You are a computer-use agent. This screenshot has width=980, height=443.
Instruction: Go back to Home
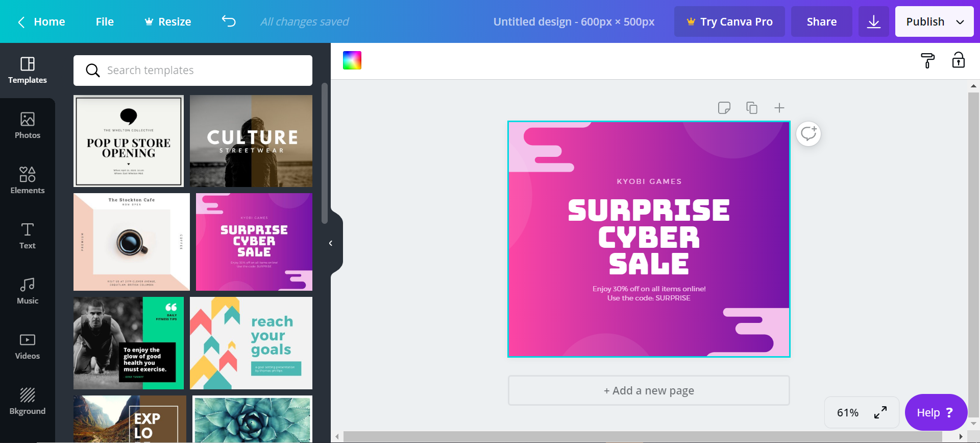pos(41,21)
